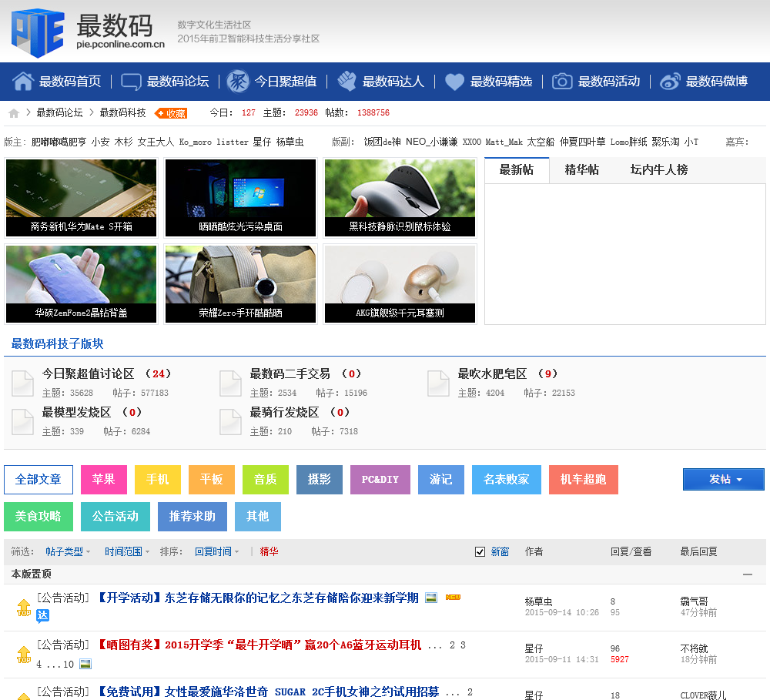Screen dimensions: 770x700
Task: Select the 推荐求助 category tag
Action: (x=192, y=516)
